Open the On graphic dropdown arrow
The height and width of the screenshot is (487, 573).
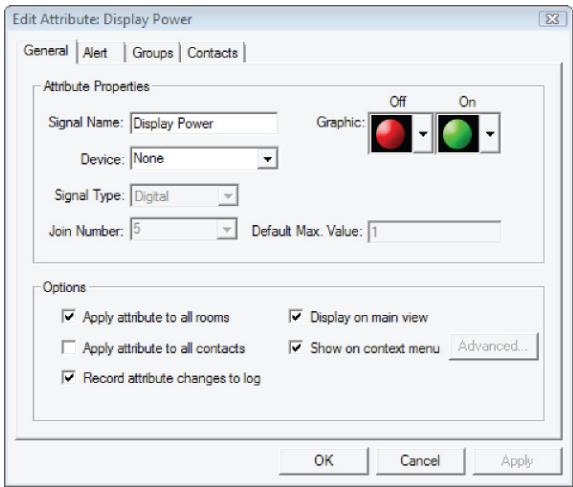(x=490, y=133)
